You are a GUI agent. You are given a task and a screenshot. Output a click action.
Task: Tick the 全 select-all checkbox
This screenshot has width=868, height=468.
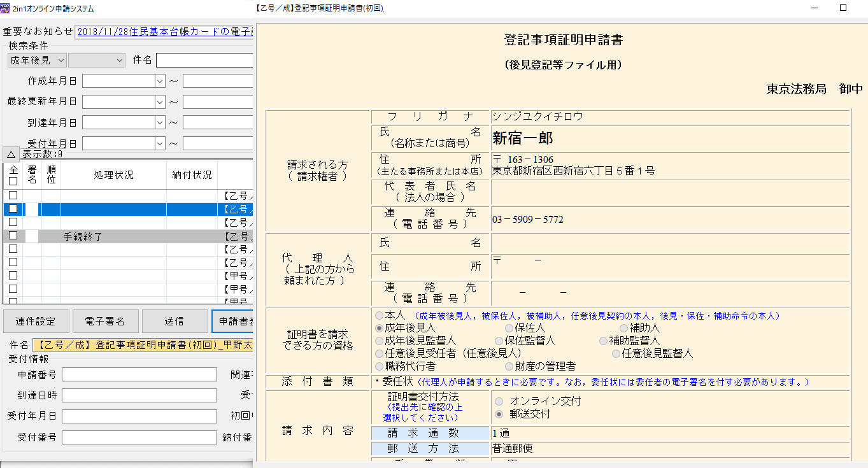coord(13,181)
